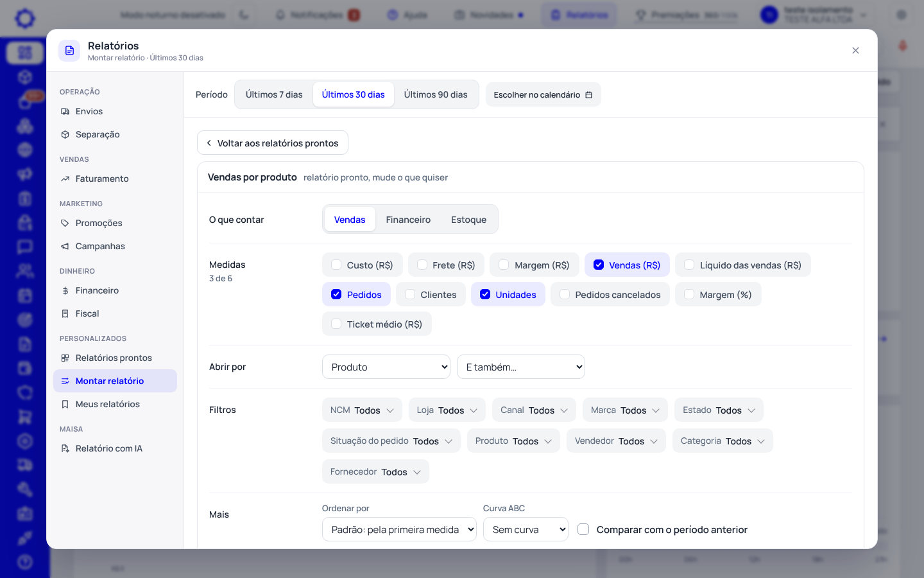Screen dimensions: 924x578
Task: Select the Últimos 7 dias period
Action: point(274,95)
